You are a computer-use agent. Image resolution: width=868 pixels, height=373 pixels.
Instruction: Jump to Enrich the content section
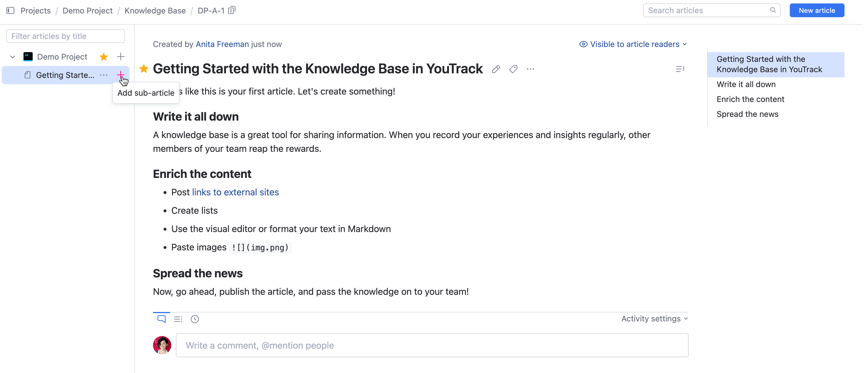[750, 99]
